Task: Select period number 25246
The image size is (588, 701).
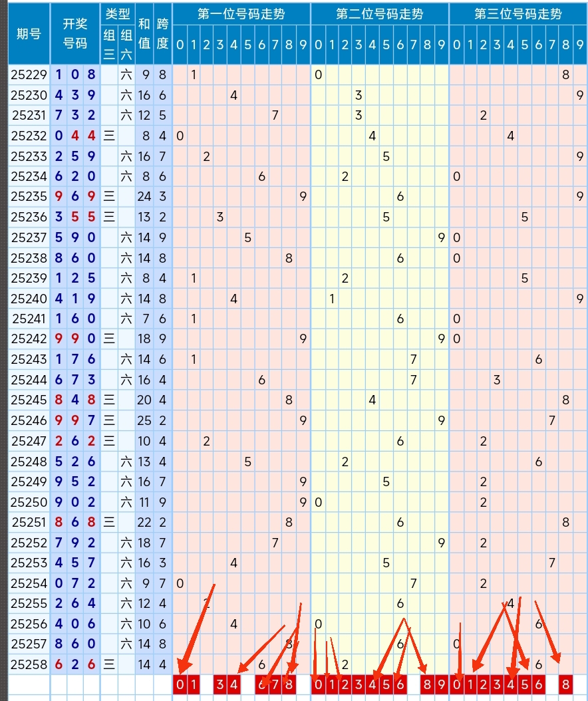Action: tap(29, 421)
